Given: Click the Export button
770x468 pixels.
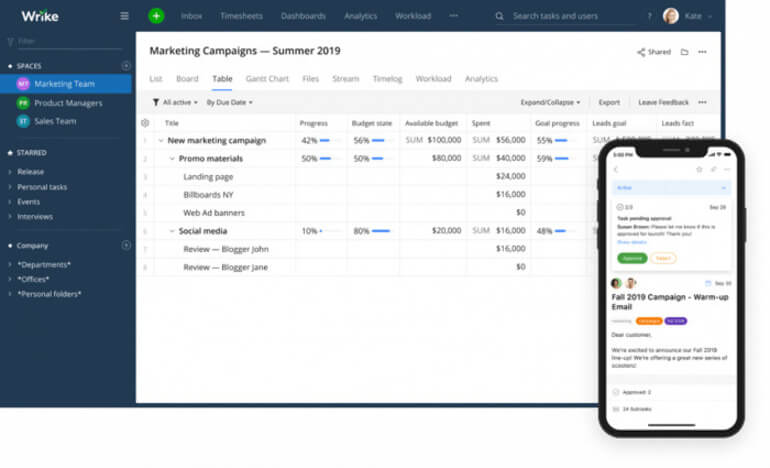Looking at the screenshot, I should coord(609,102).
